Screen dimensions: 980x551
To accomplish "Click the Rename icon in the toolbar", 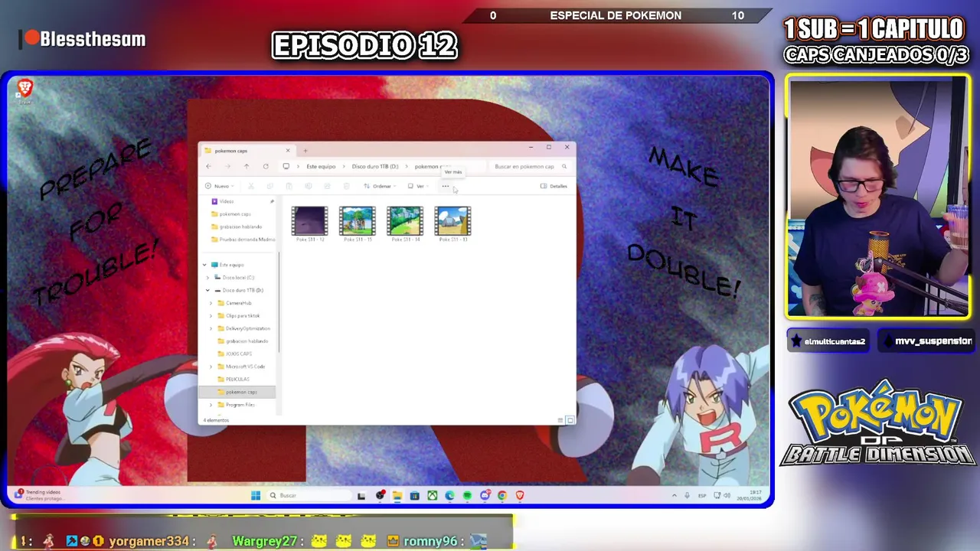I will (x=308, y=186).
